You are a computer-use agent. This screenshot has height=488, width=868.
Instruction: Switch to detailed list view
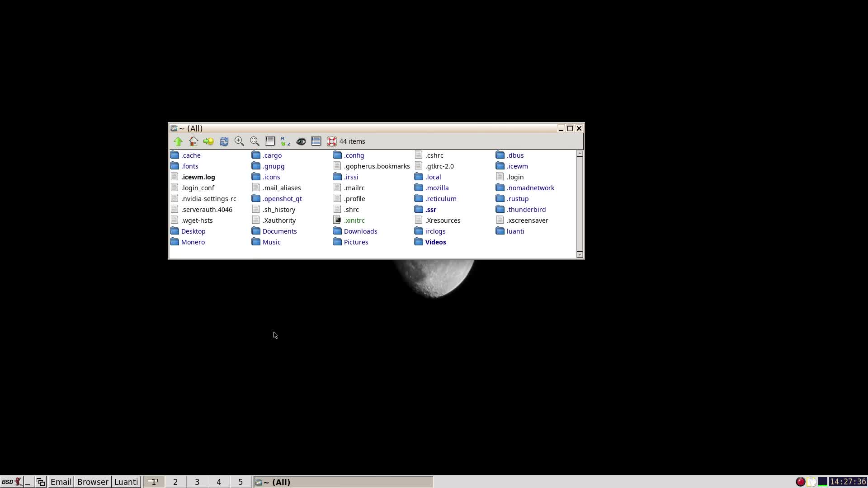(x=269, y=141)
